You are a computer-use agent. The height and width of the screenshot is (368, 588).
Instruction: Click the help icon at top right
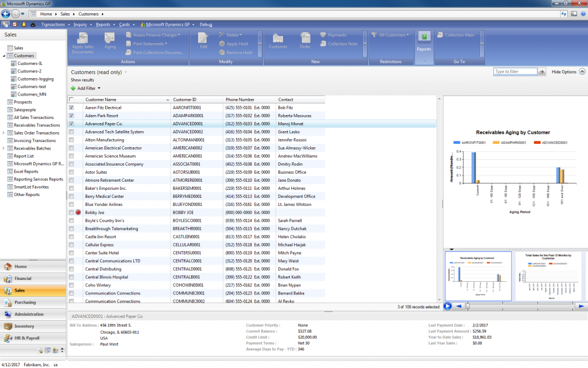[583, 14]
